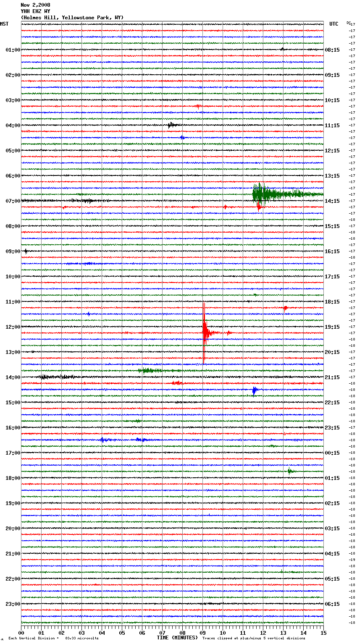The width and height of the screenshot is (357, 644).
Task: Click the date header 'Nov 2,2008'
Action: click(35, 5)
